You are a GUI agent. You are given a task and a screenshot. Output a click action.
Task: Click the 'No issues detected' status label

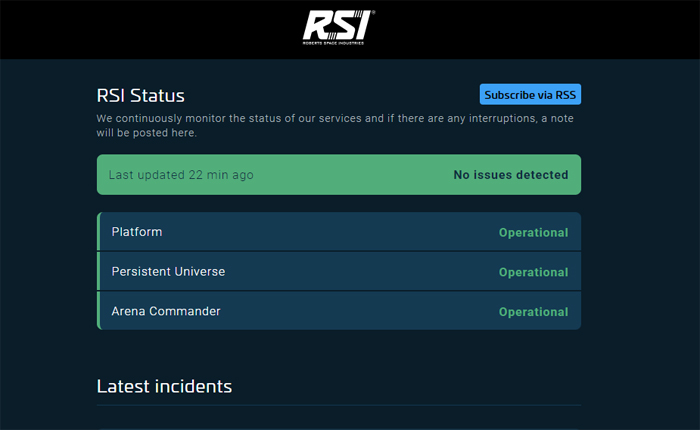pos(510,175)
